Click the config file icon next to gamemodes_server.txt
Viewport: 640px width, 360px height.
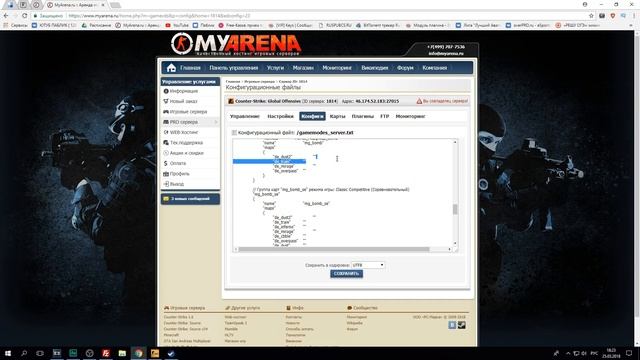[x=234, y=133]
